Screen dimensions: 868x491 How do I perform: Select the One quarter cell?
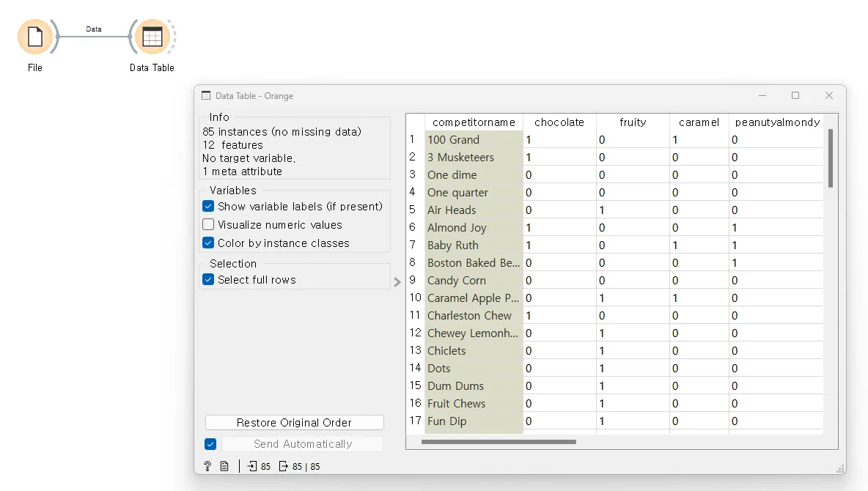[x=474, y=193]
